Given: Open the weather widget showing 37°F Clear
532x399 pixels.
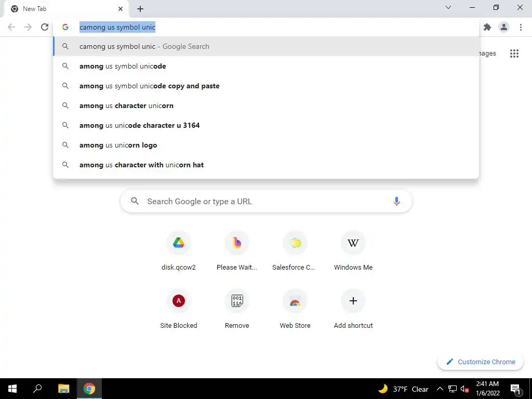Looking at the screenshot, I should pos(403,389).
